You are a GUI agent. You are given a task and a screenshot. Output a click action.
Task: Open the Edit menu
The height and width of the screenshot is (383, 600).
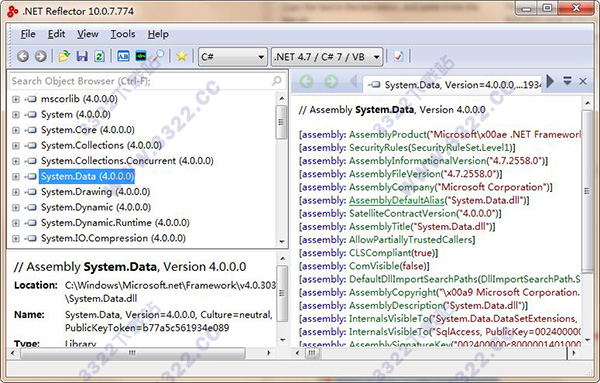(x=56, y=34)
